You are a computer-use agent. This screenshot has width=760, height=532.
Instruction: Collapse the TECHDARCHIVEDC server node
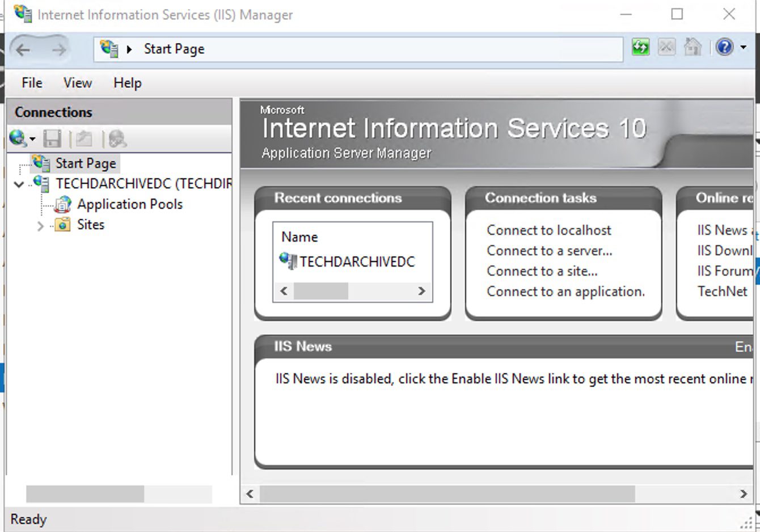tap(19, 184)
